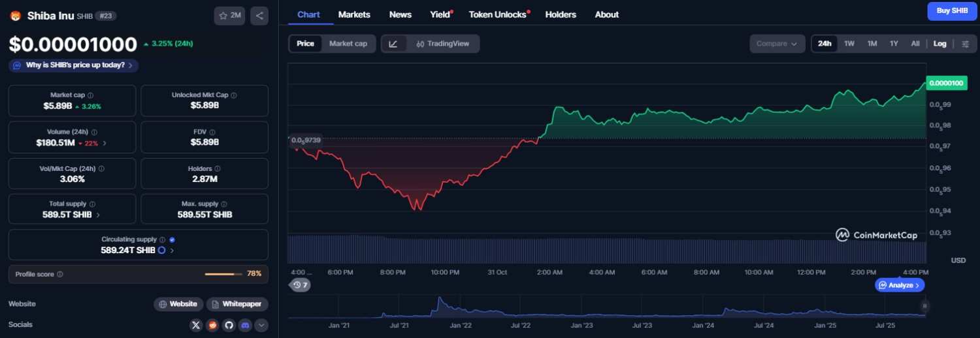This screenshot has height=338, width=980.
Task: Click the circulating supply progress ring
Action: tap(162, 250)
